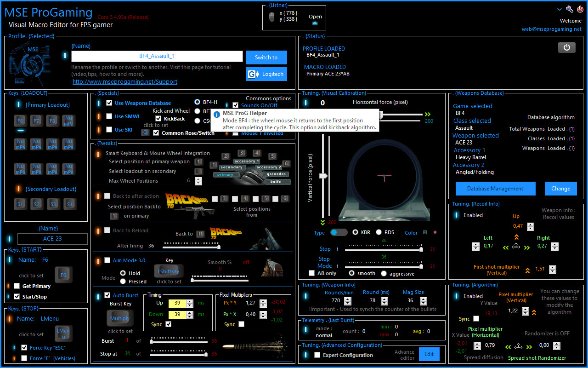Click the ACE 23 macro name field

click(x=52, y=239)
